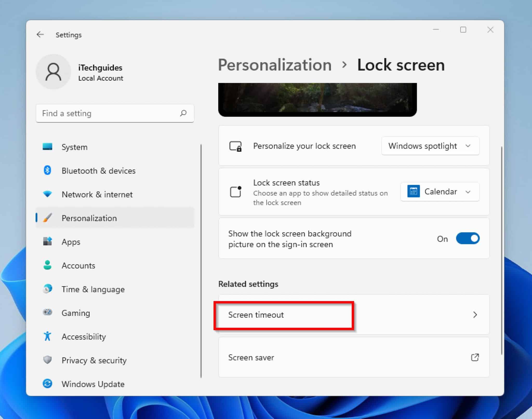The height and width of the screenshot is (419, 532).
Task: Disable showing lock screen background on sign-in
Action: 468,238
